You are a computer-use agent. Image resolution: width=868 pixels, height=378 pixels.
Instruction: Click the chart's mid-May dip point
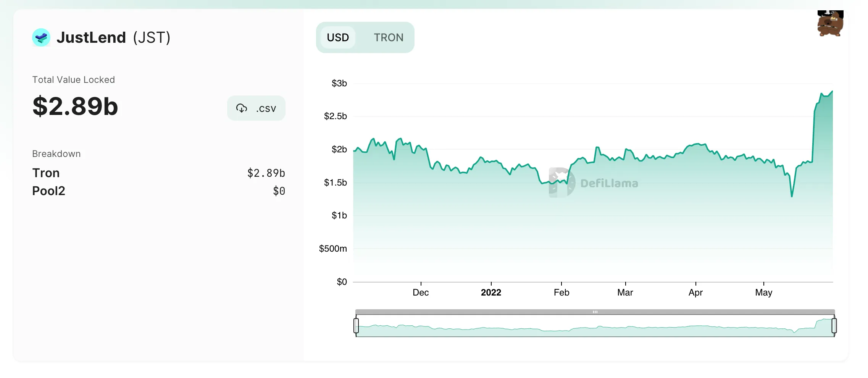[792, 197]
